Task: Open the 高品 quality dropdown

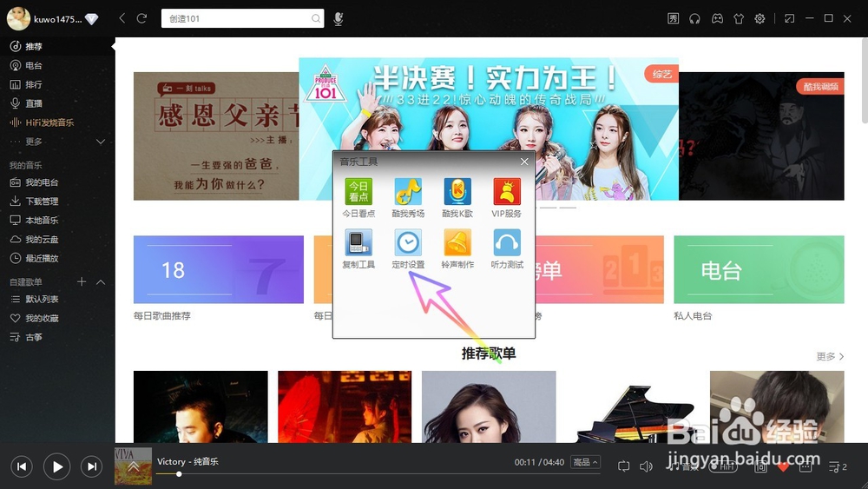Action: 585,462
